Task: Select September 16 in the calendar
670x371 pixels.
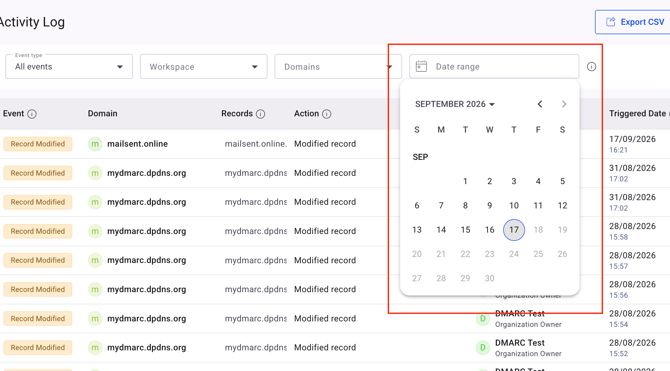Action: pyautogui.click(x=490, y=230)
